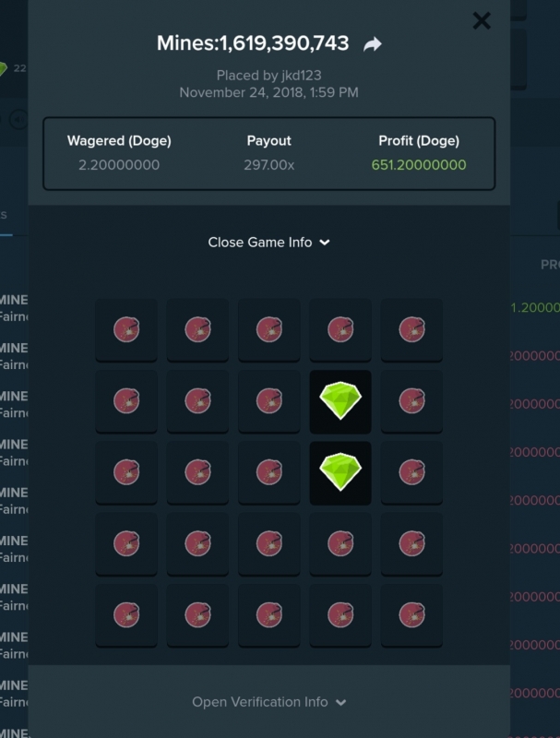Click the Profit (Doge) label
Image resolution: width=560 pixels, height=738 pixels.
coord(419,141)
